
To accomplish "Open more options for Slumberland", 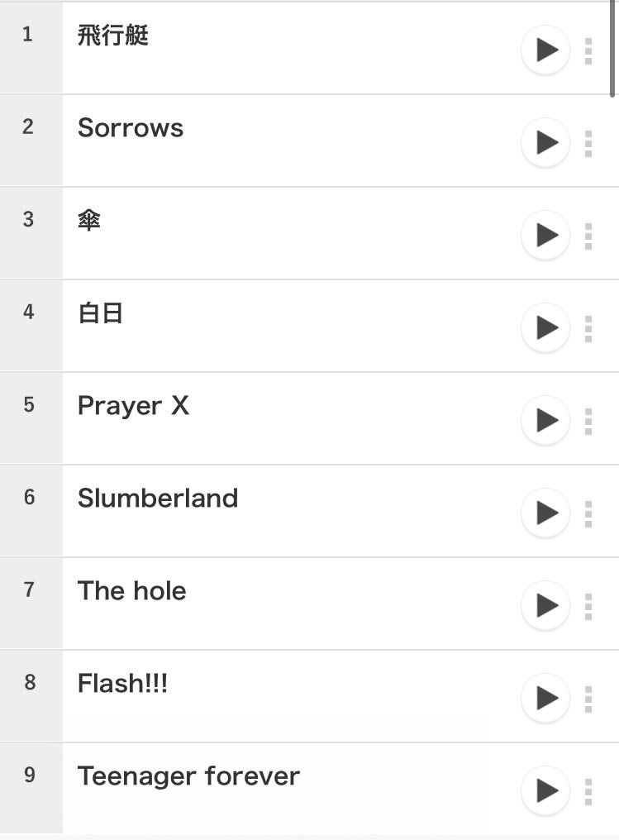I will pyautogui.click(x=588, y=514).
